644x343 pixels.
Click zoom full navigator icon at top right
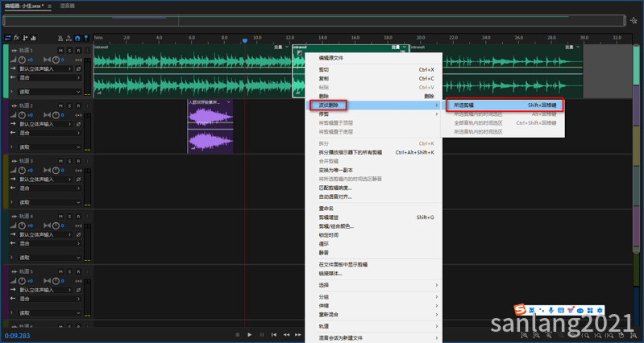click(x=634, y=20)
